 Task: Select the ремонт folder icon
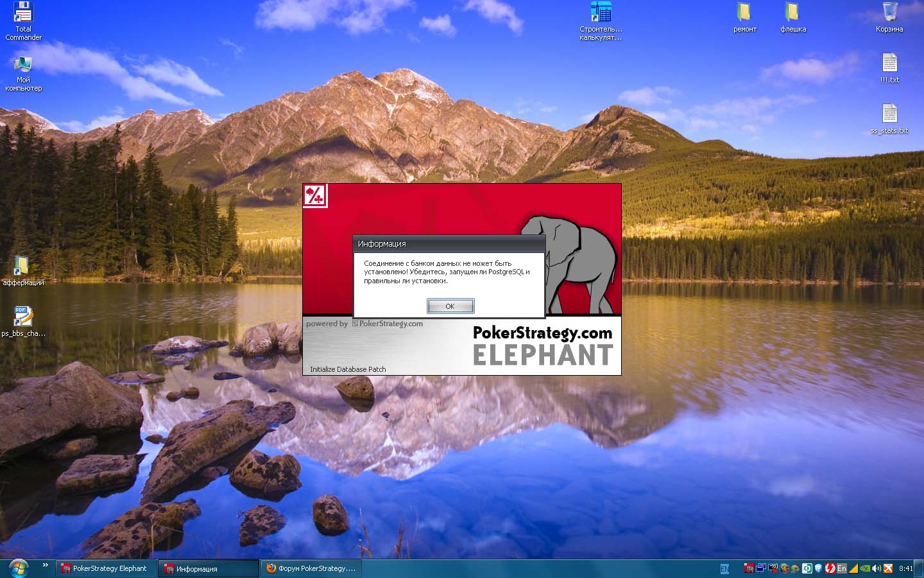744,17
